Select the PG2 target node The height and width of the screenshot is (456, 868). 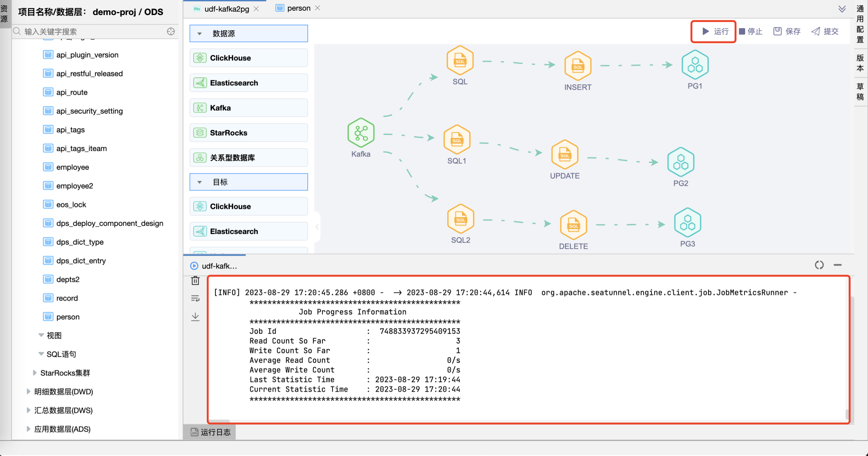680,162
